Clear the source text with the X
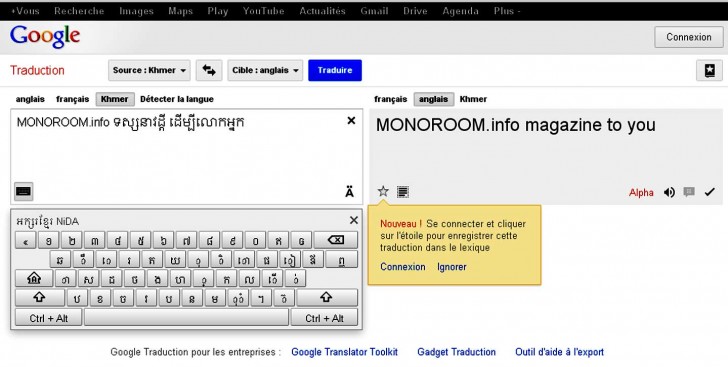Viewport: 728px width, 367px height. click(351, 121)
